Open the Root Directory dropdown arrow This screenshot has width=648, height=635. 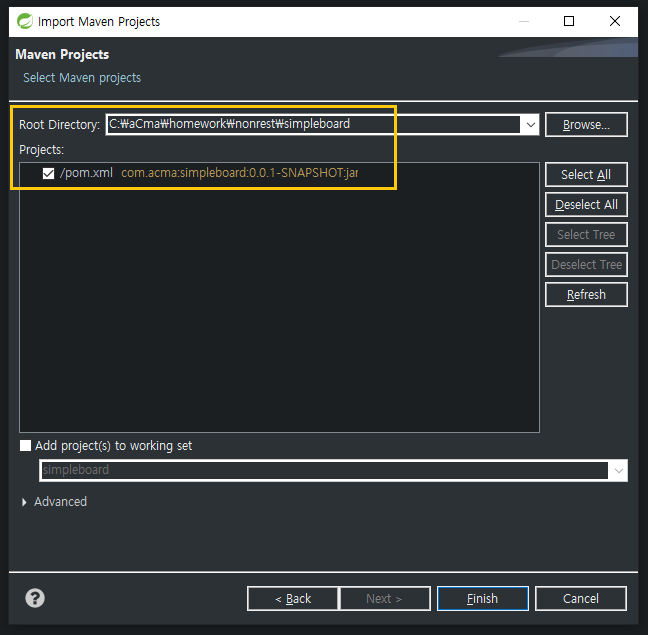(531, 124)
